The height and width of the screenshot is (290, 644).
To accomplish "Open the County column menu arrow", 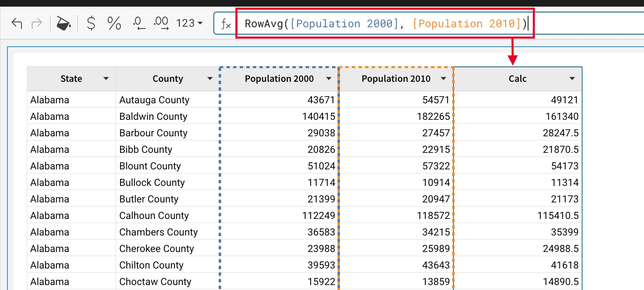I will click(x=210, y=78).
